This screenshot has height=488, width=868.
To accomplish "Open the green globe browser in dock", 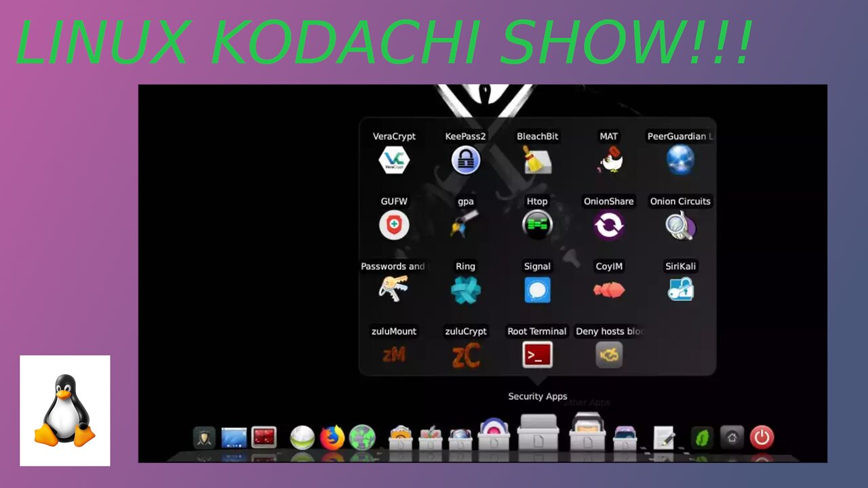I will click(363, 438).
